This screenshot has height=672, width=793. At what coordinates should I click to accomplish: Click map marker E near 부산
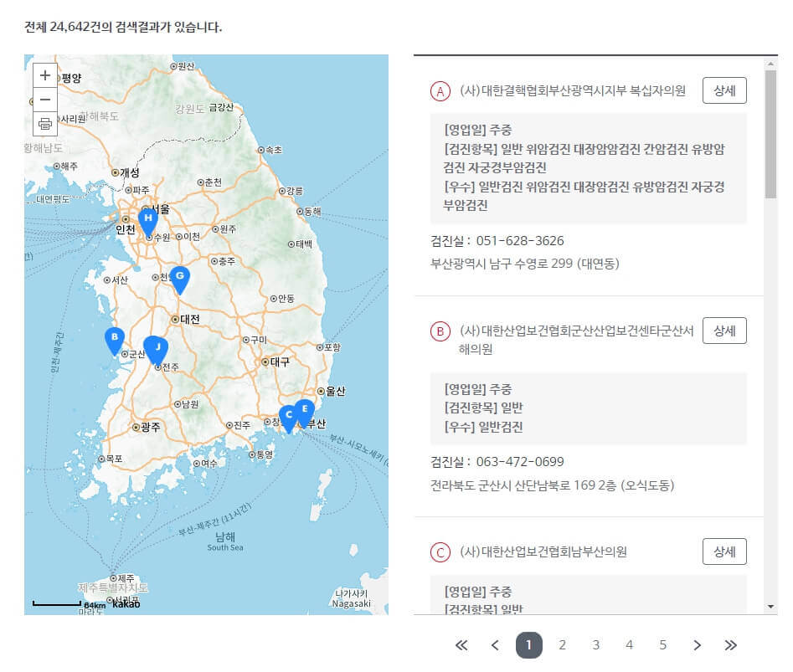(x=304, y=409)
